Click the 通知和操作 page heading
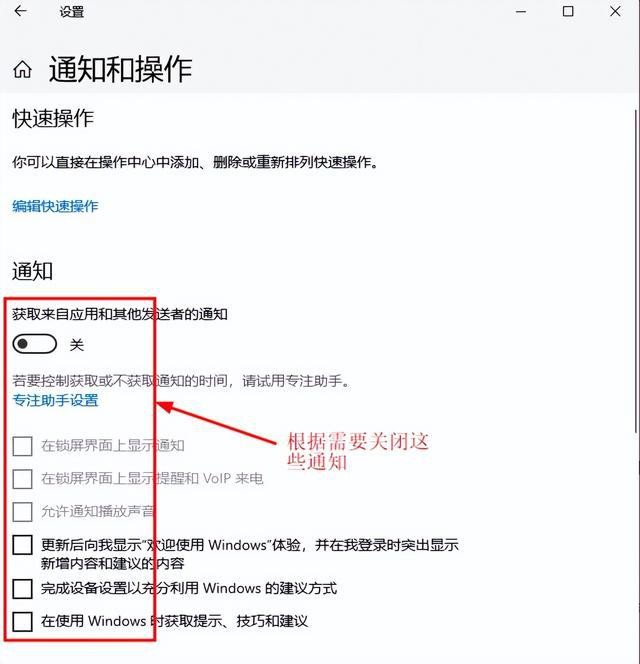Viewport: 640px width, 664px height. (x=120, y=69)
